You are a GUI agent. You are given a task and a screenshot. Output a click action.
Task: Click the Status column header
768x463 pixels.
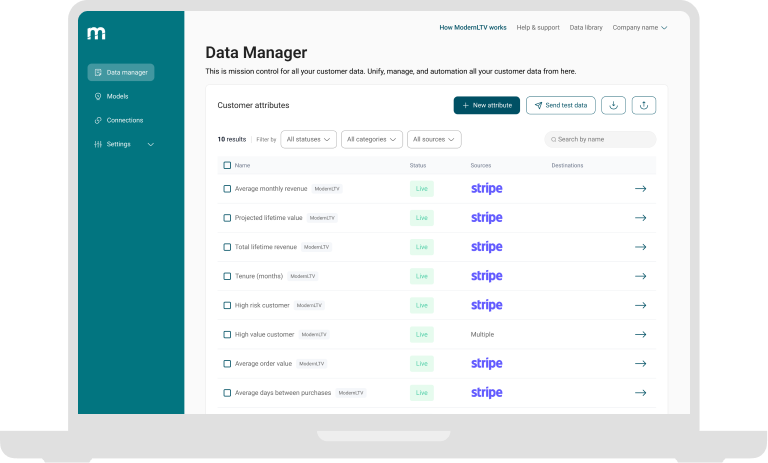pos(418,166)
